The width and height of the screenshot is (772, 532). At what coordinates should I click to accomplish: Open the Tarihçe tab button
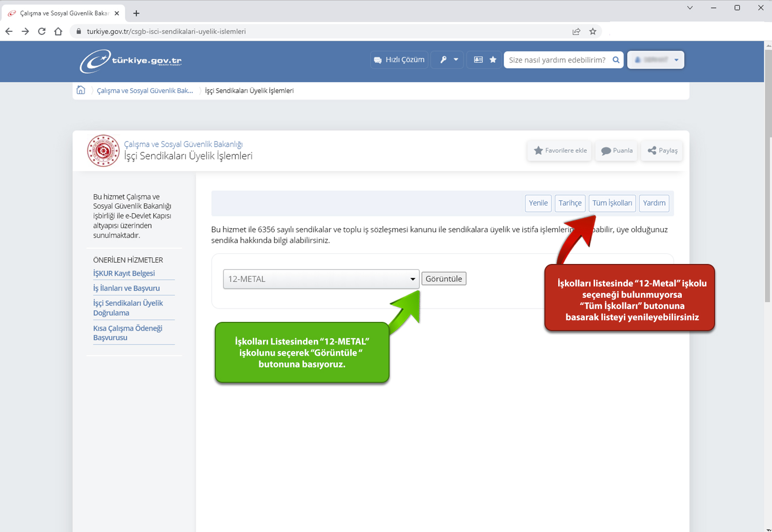(570, 203)
